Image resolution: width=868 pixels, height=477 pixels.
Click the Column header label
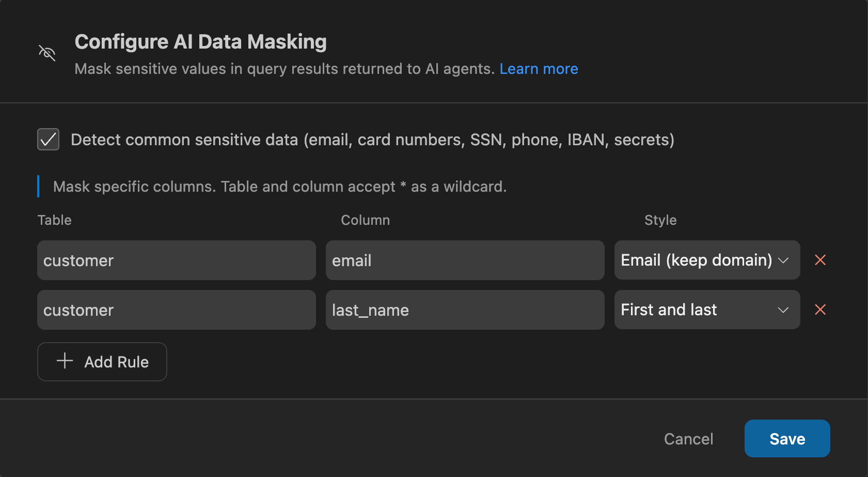tap(365, 220)
